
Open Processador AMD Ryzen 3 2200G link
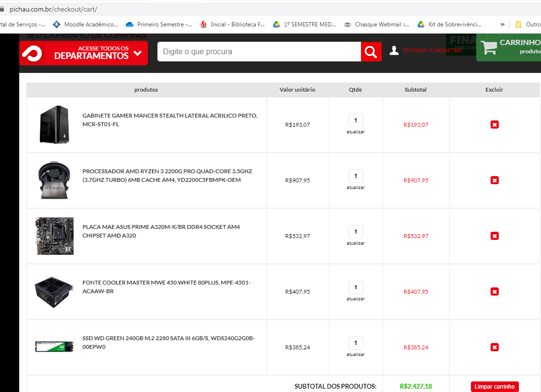point(168,176)
